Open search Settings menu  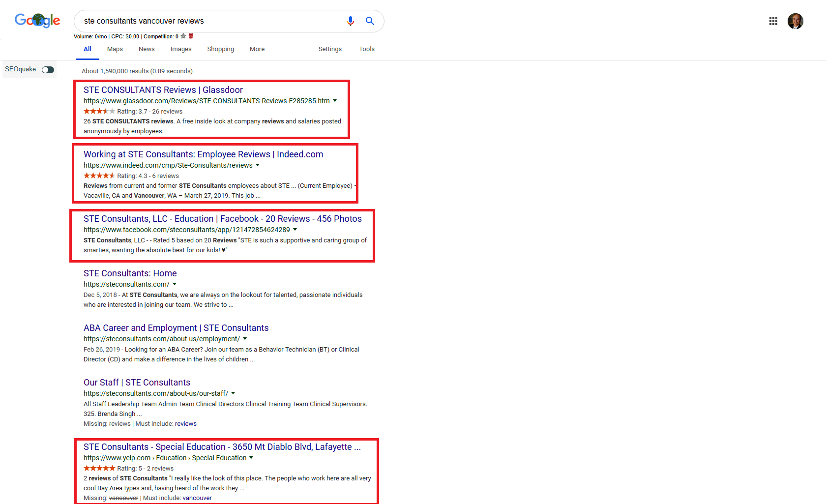point(330,49)
